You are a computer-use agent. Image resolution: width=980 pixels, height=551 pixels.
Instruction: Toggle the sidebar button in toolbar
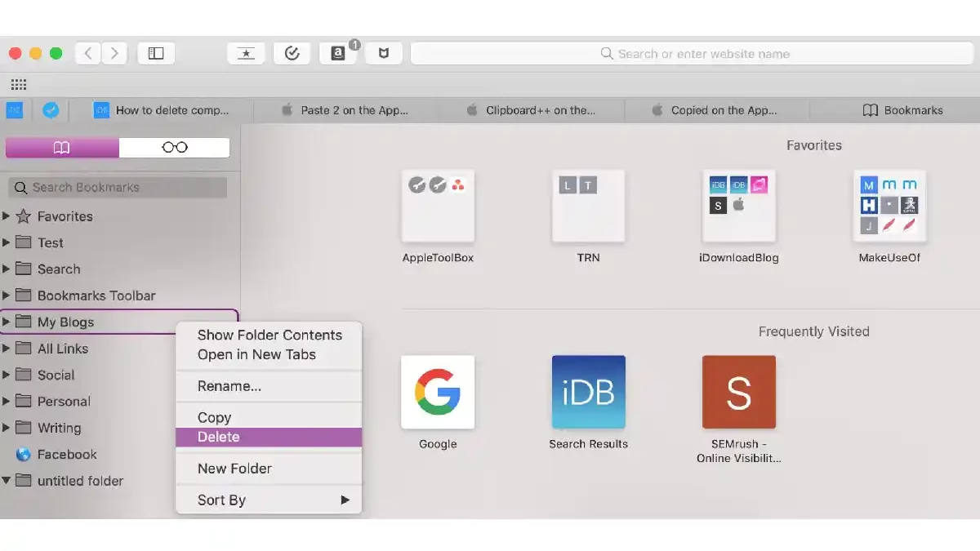156,53
